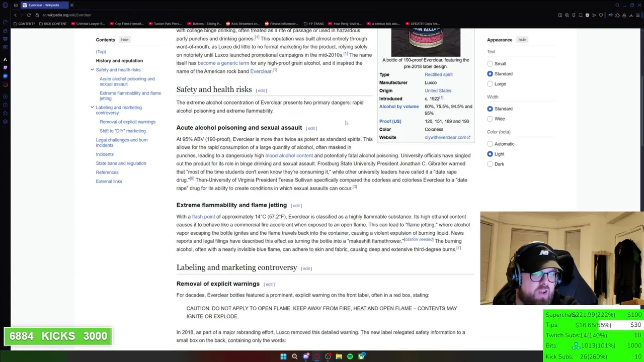
Task: Go to History and reputation section
Action: pos(119,61)
